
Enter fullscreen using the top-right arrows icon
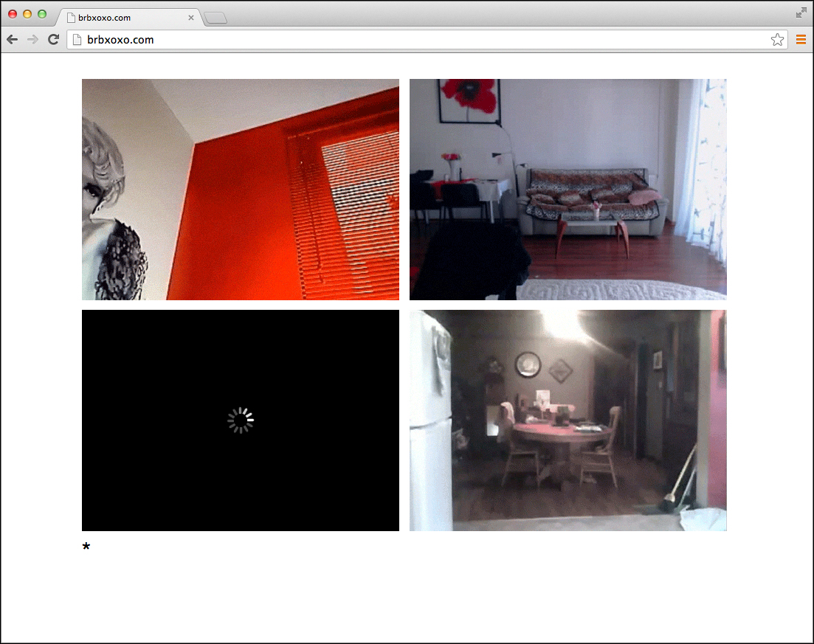coord(801,13)
